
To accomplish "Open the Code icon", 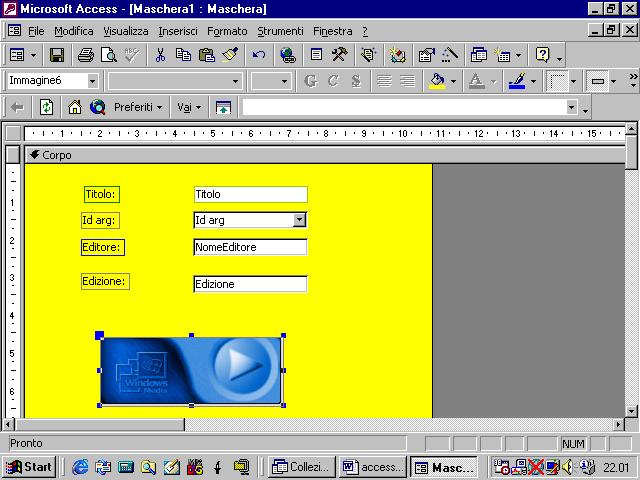I will pyautogui.click(x=397, y=55).
